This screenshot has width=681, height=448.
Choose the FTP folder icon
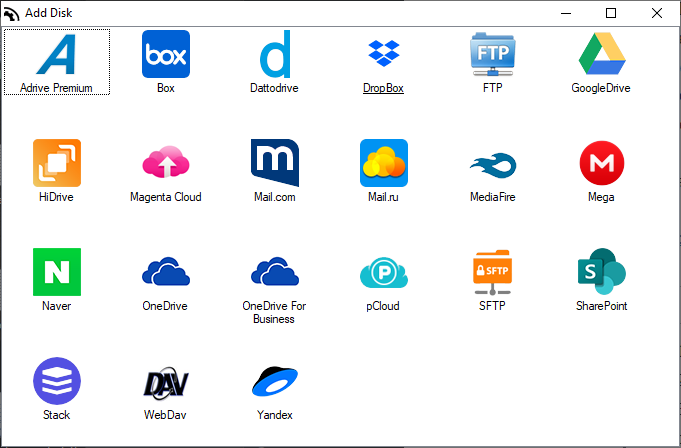point(493,54)
